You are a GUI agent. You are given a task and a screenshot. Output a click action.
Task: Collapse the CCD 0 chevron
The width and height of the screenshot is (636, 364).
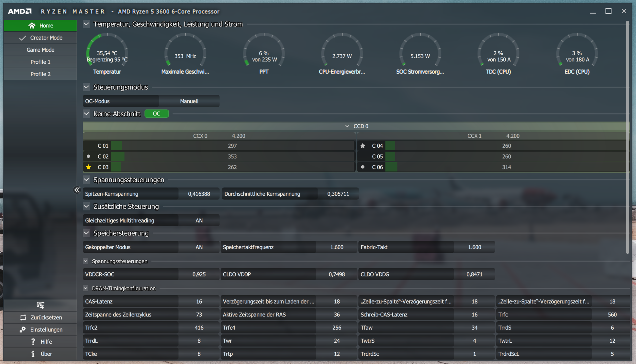(347, 126)
